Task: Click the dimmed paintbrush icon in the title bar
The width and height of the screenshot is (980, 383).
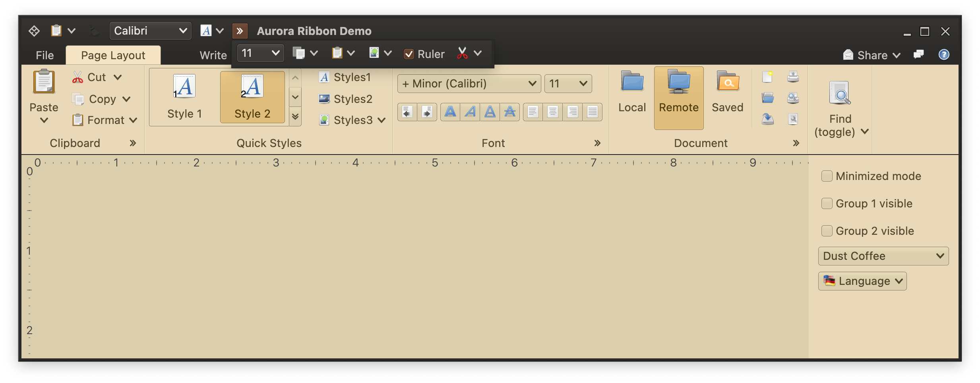Action: [x=94, y=31]
